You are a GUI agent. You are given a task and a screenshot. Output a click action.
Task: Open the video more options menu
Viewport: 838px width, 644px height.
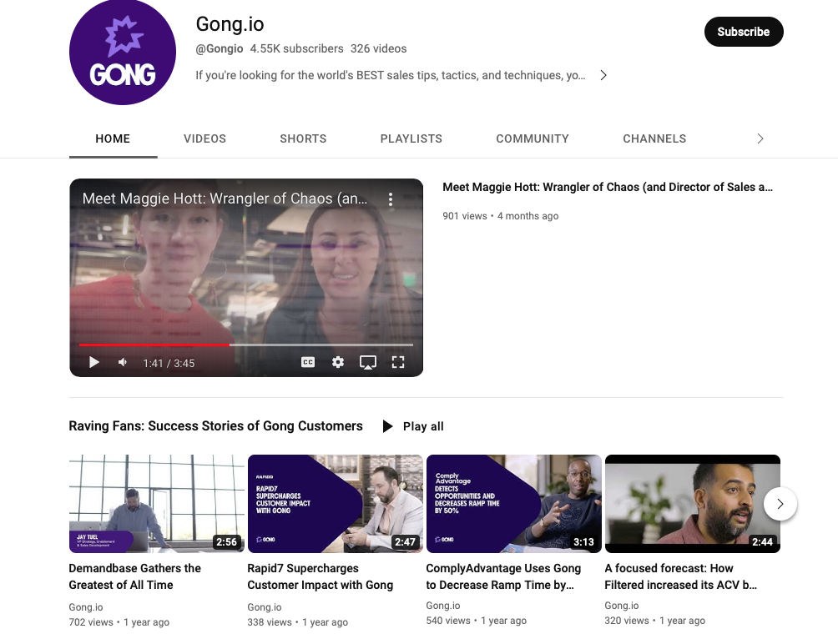click(x=391, y=199)
